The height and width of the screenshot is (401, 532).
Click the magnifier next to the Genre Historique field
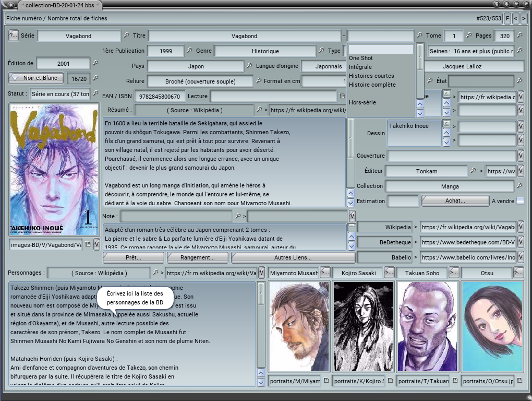321,51
